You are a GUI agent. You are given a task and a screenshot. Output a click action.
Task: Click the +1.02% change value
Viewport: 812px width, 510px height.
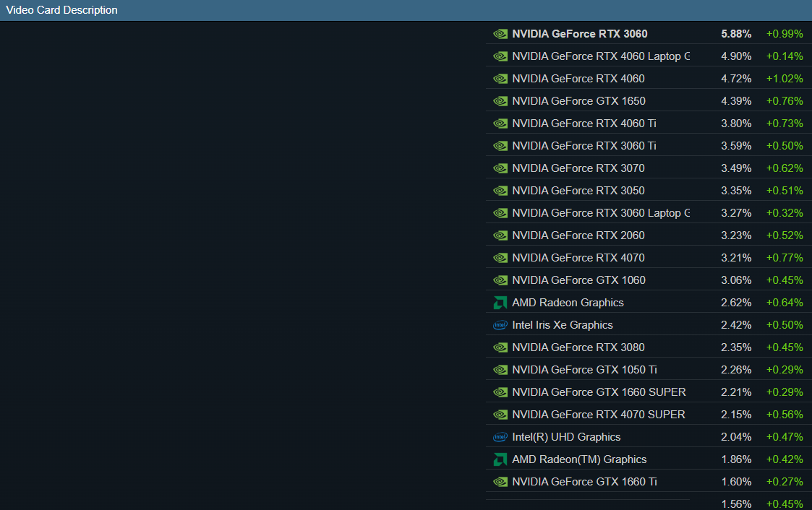(x=785, y=79)
